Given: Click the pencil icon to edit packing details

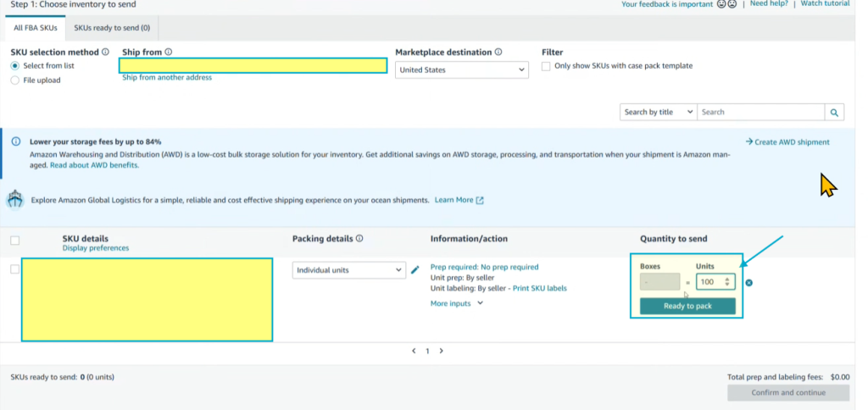Looking at the screenshot, I should coord(415,270).
